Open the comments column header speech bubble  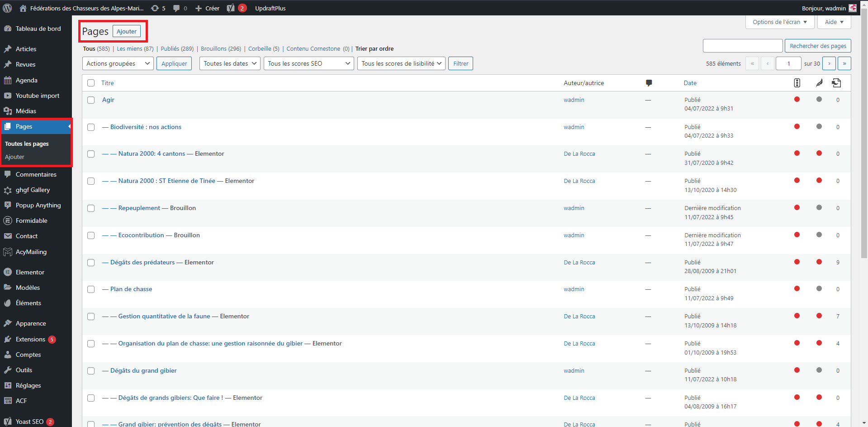649,83
